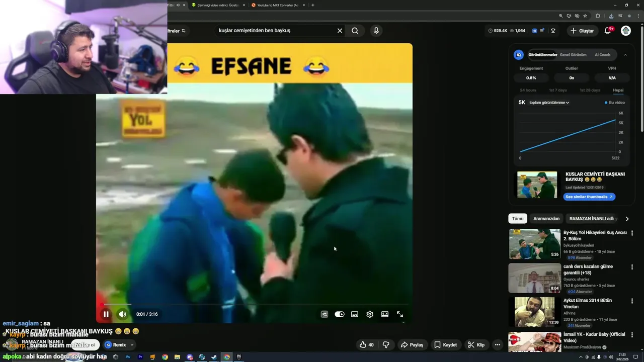
Task: Open the player settings gear
Action: (x=370, y=314)
